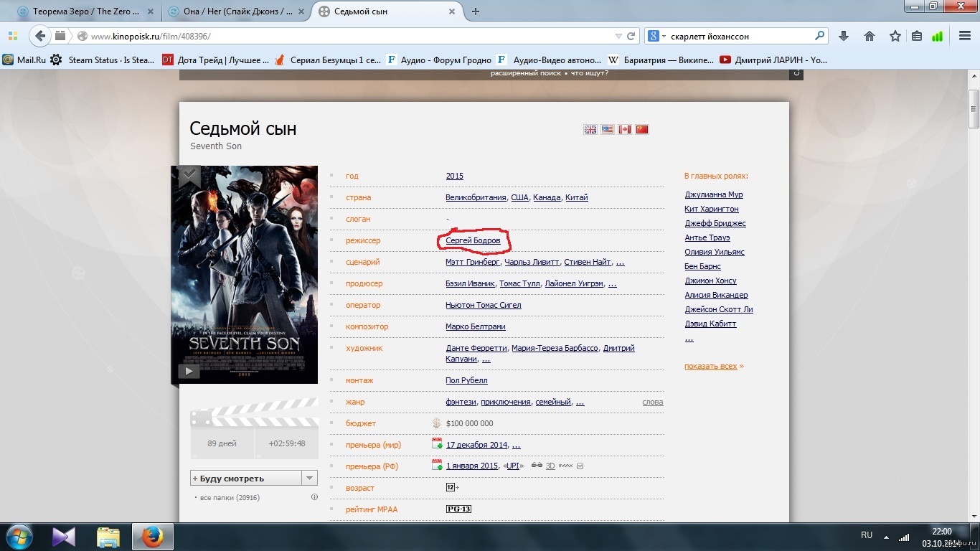Click the year 2015 link
980x551 pixels.
[x=455, y=176]
